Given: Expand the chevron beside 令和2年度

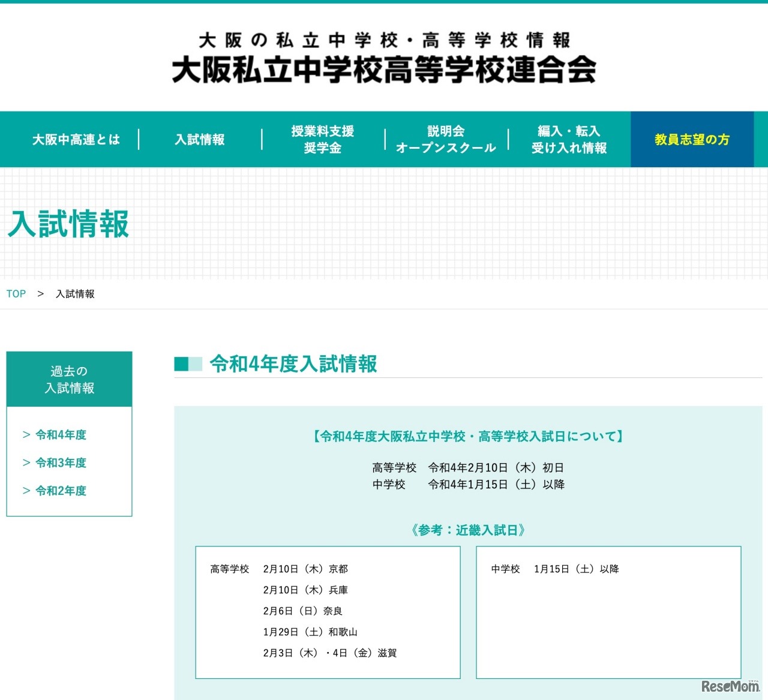Looking at the screenshot, I should [x=26, y=491].
